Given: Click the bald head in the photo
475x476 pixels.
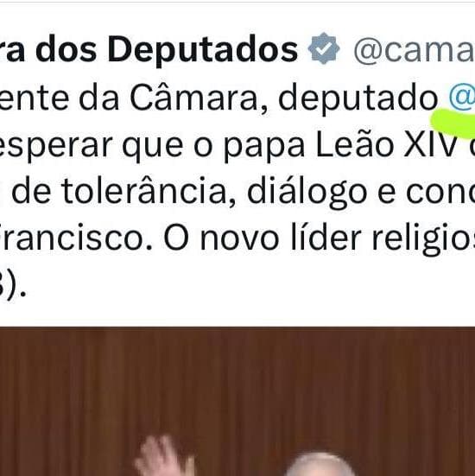Looking at the screenshot, I should (320, 465).
